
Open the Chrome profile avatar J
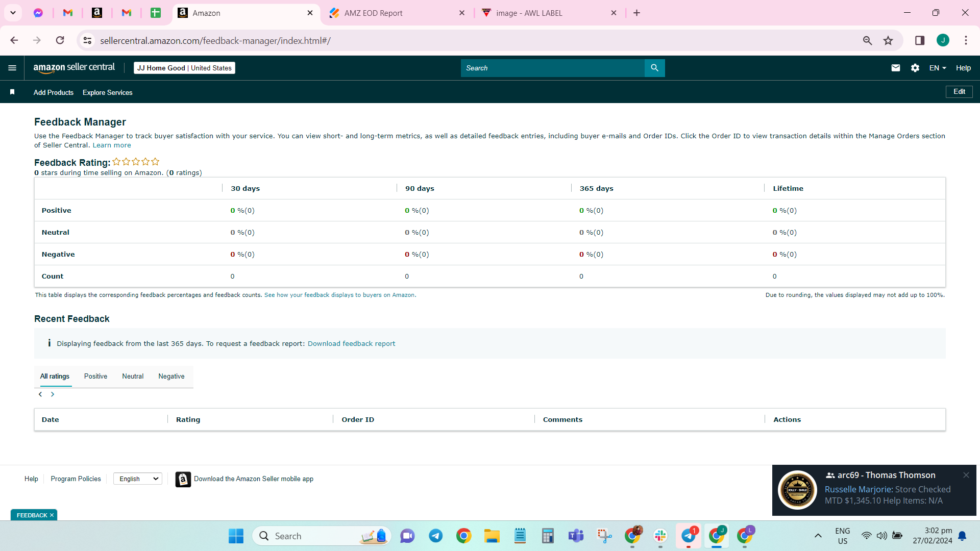coord(943,40)
